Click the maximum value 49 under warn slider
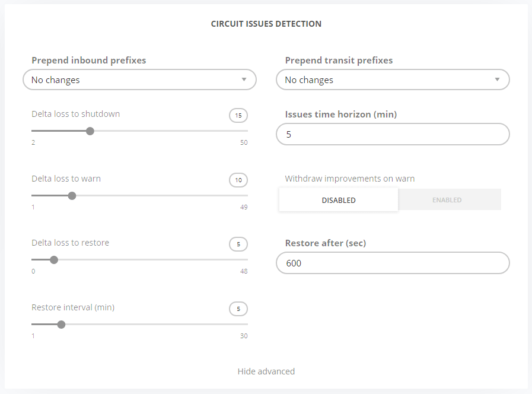 coord(244,207)
